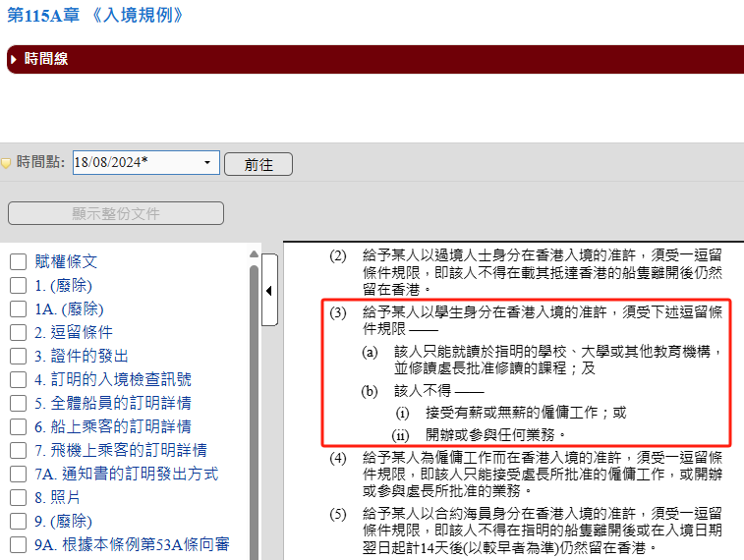Click the sidebar vertical scrollbar thumb
Image resolution: width=744 pixels, height=560 pixels.
254,413
